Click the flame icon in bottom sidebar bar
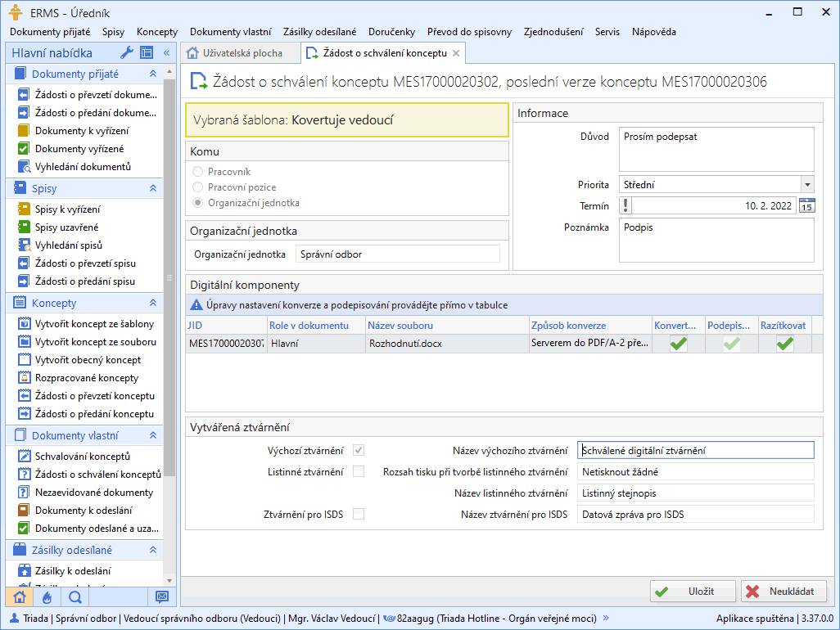The image size is (840, 630). (x=47, y=596)
